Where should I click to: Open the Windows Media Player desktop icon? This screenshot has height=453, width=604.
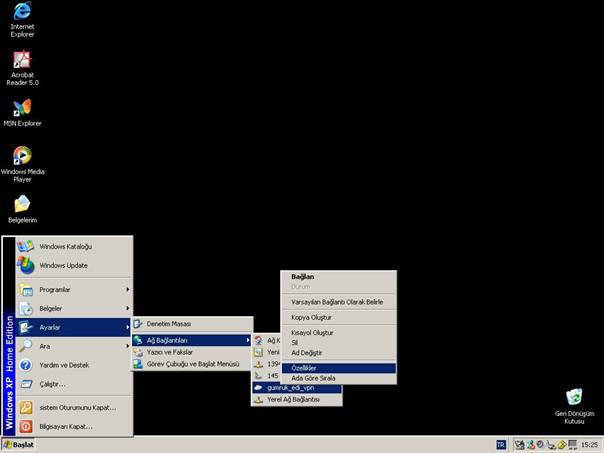[22, 156]
